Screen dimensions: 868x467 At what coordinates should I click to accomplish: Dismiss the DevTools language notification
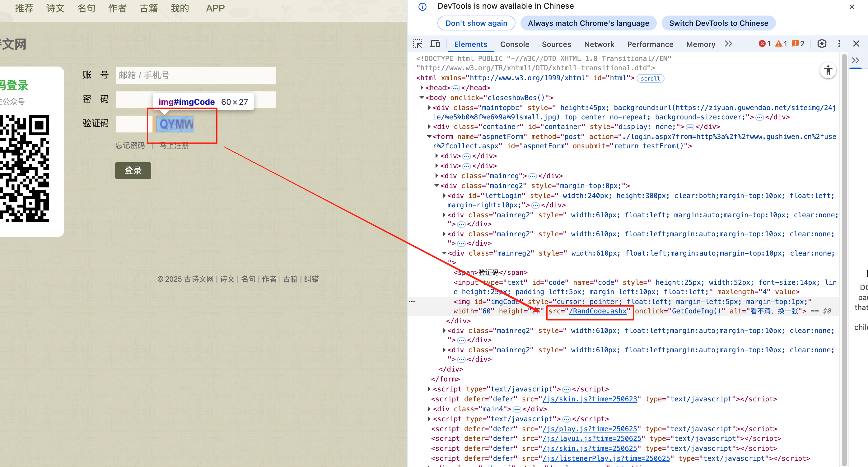click(852, 7)
